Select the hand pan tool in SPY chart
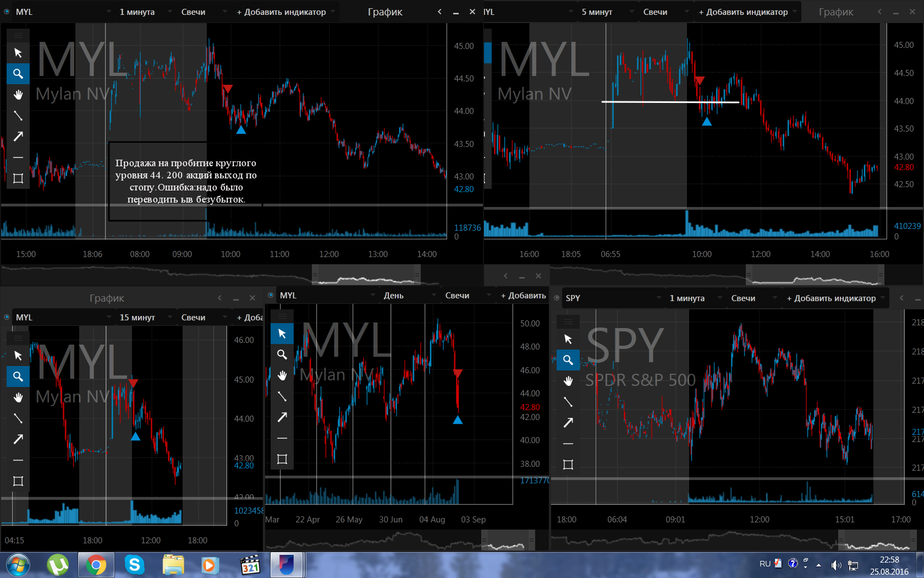Image resolution: width=924 pixels, height=578 pixels. click(568, 381)
